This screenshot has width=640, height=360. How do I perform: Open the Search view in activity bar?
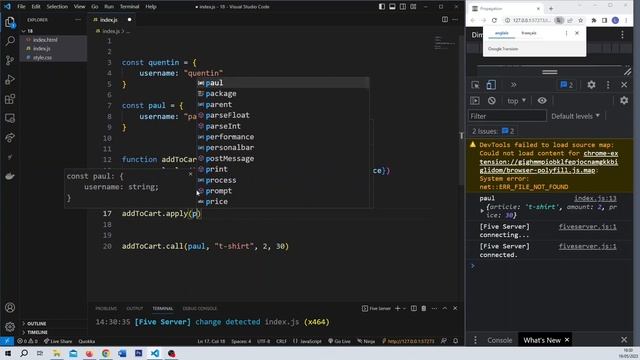10,41
